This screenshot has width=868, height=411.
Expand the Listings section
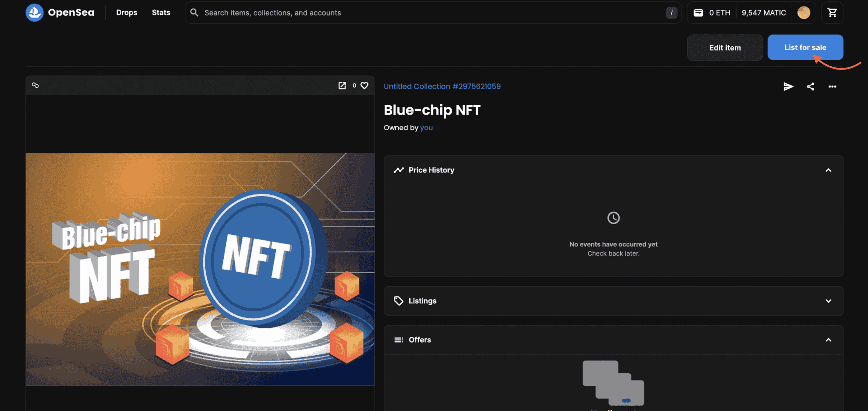pos(828,301)
